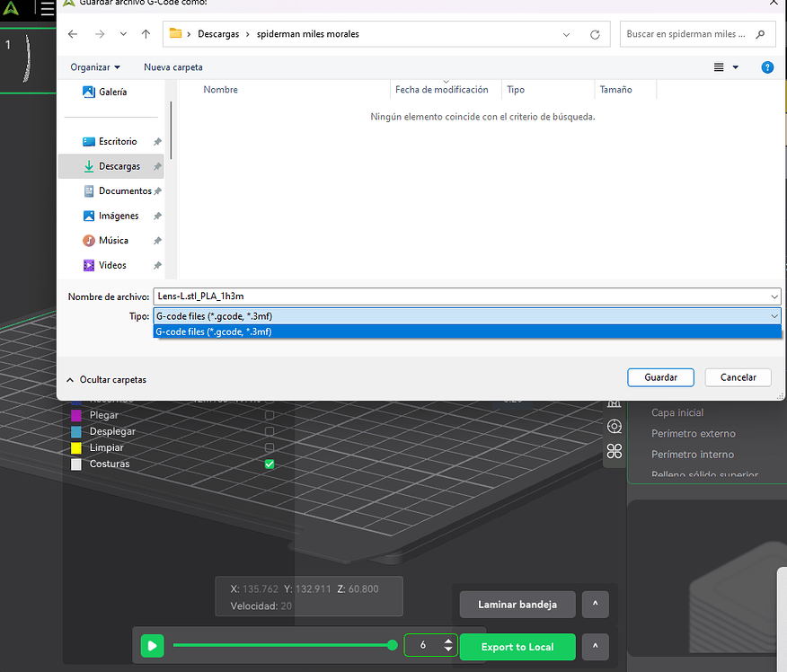Click the Guardar button
The width and height of the screenshot is (787, 672).
pyautogui.click(x=660, y=377)
